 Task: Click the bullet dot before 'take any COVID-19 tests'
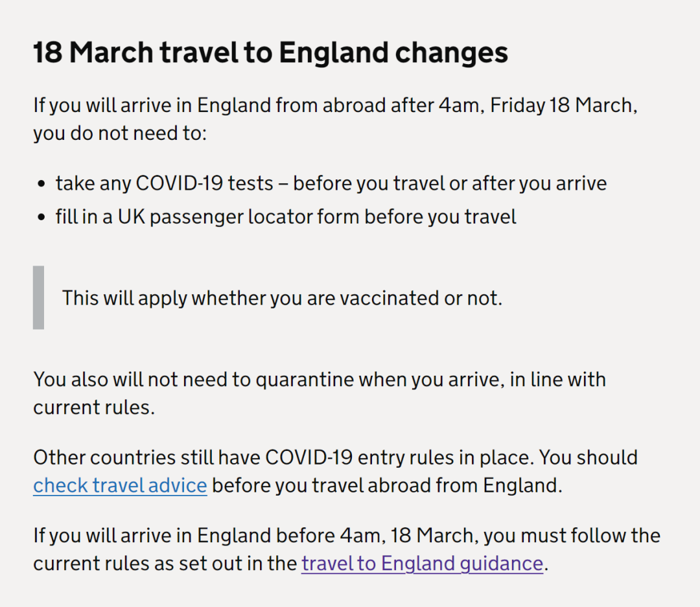[x=42, y=184]
